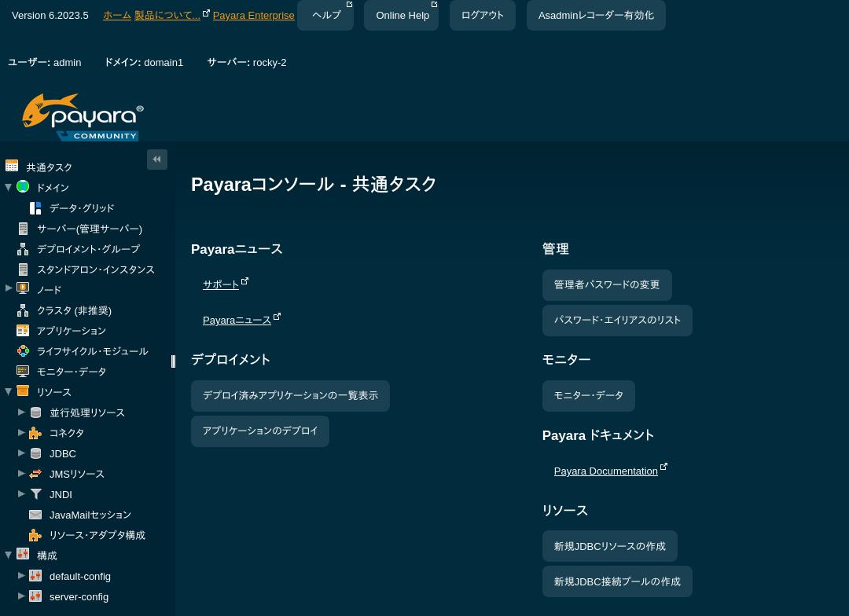849x616 pixels.
Task: Select the JNDI funnel icon
Action: tap(36, 493)
